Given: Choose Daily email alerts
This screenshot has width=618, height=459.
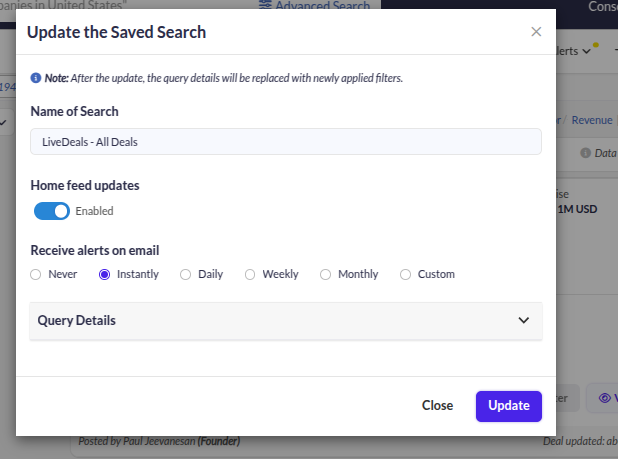Looking at the screenshot, I should click(x=185, y=274).
